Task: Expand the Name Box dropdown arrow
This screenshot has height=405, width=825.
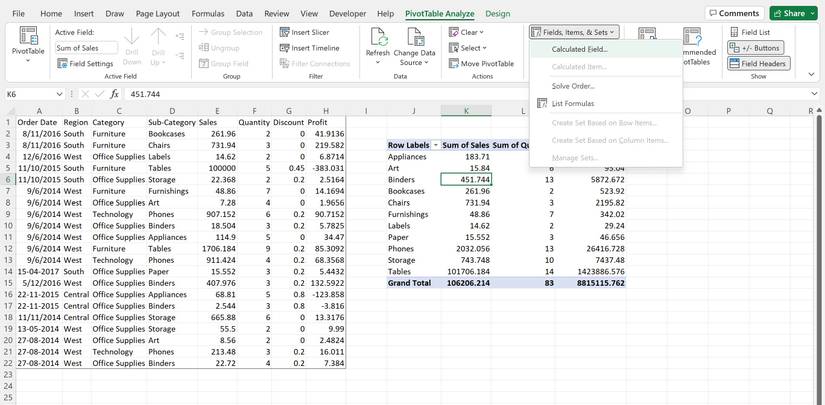Action: coord(60,94)
